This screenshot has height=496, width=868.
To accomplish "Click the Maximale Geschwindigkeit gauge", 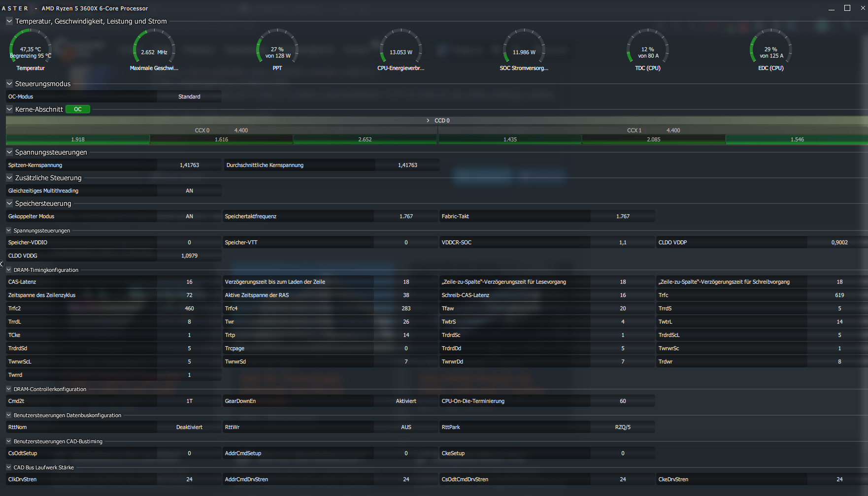I will 154,50.
